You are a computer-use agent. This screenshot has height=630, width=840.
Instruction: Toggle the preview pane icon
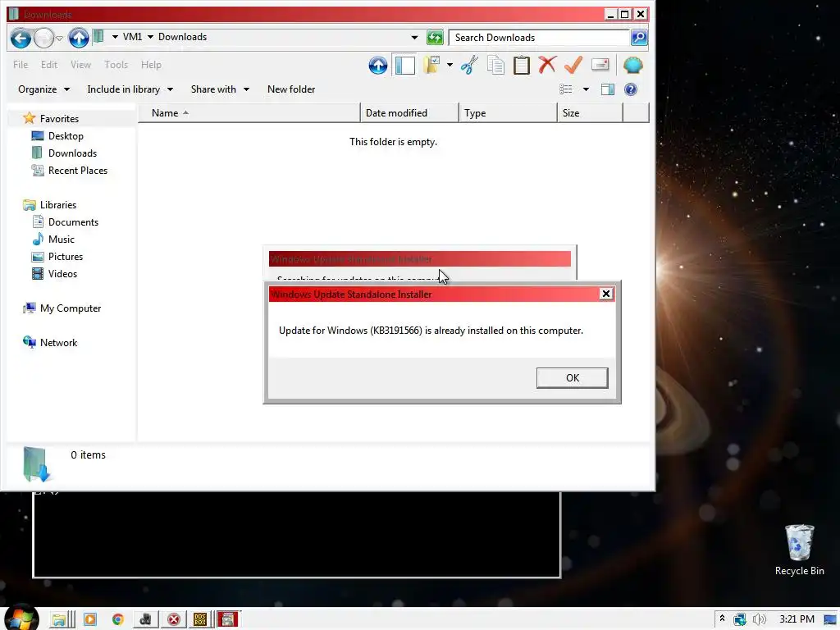click(x=608, y=89)
